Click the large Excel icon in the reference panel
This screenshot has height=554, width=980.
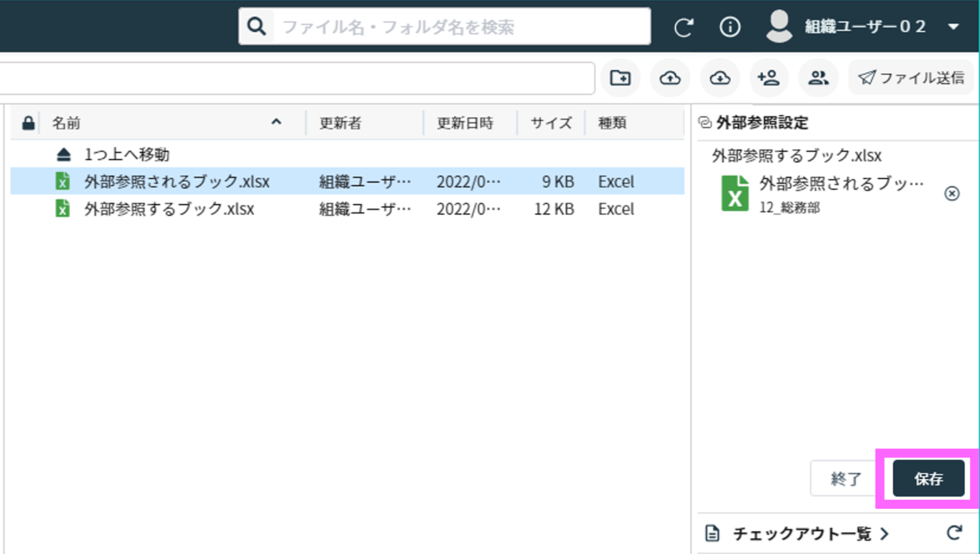735,193
